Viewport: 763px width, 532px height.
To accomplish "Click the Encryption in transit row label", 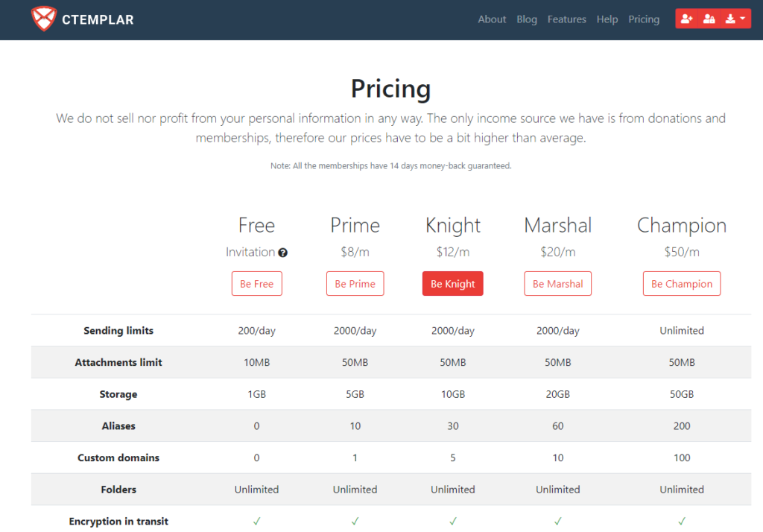I will coord(118,522).
